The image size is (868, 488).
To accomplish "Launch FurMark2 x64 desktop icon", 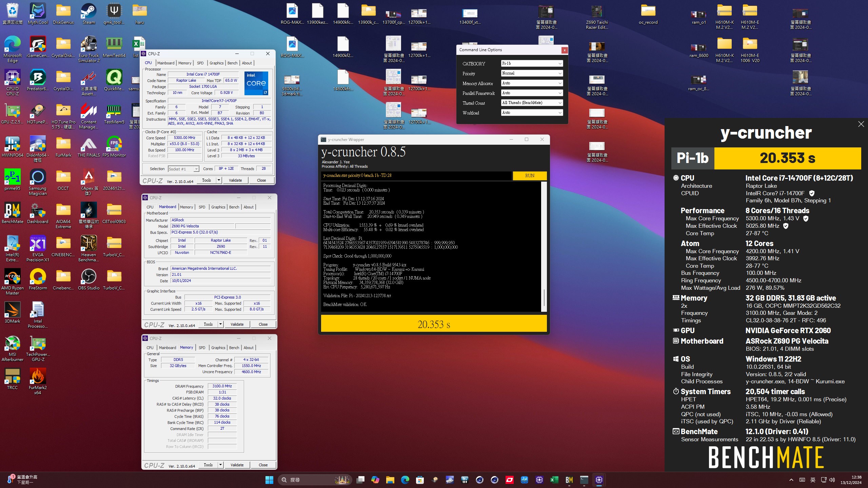I will click(38, 381).
